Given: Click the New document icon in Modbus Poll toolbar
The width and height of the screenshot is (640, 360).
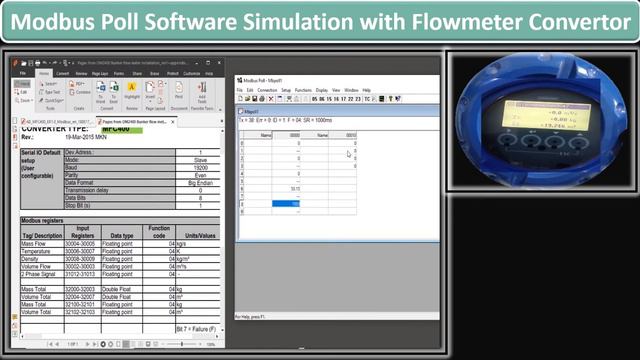Looking at the screenshot, I should pyautogui.click(x=240, y=99).
